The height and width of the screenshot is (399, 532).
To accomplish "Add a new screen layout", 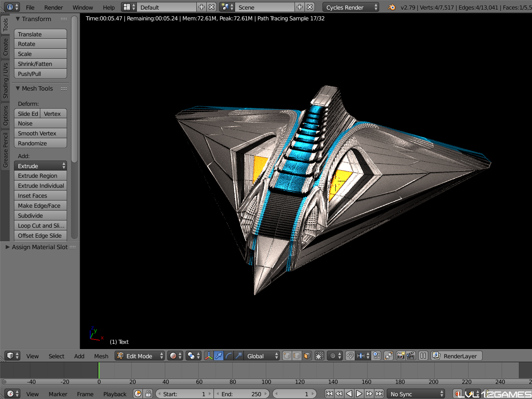I will click(202, 7).
